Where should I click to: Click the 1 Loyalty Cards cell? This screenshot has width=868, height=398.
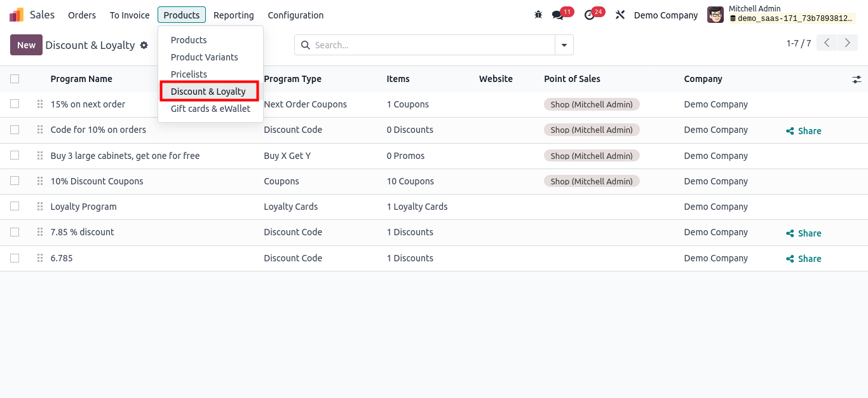pyautogui.click(x=417, y=207)
